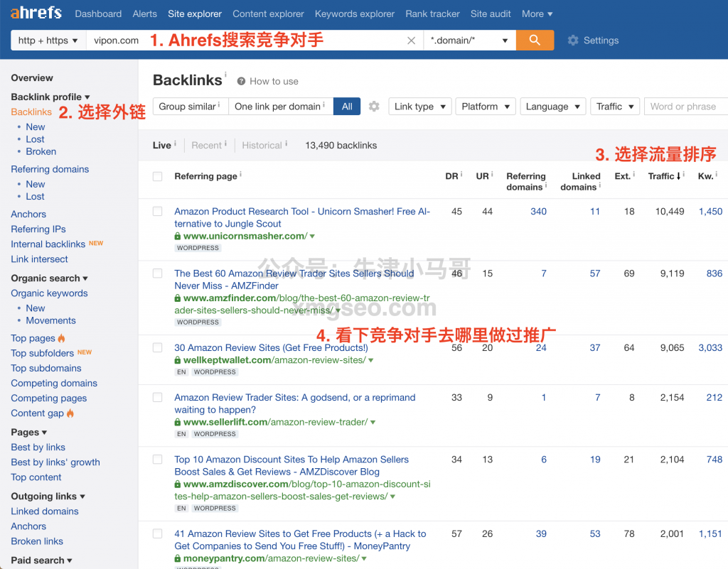Open the Platform filter dropdown
This screenshot has height=569, width=728.
click(486, 106)
